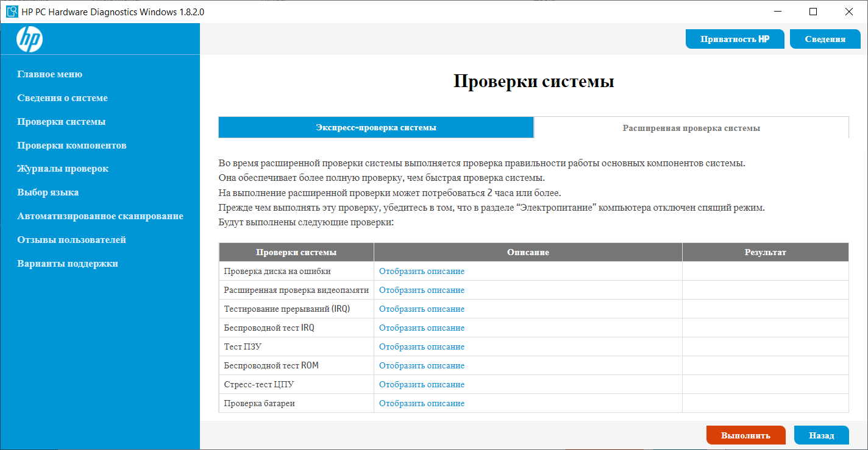Click the Назад button
The height and width of the screenshot is (450, 868).
(x=821, y=435)
